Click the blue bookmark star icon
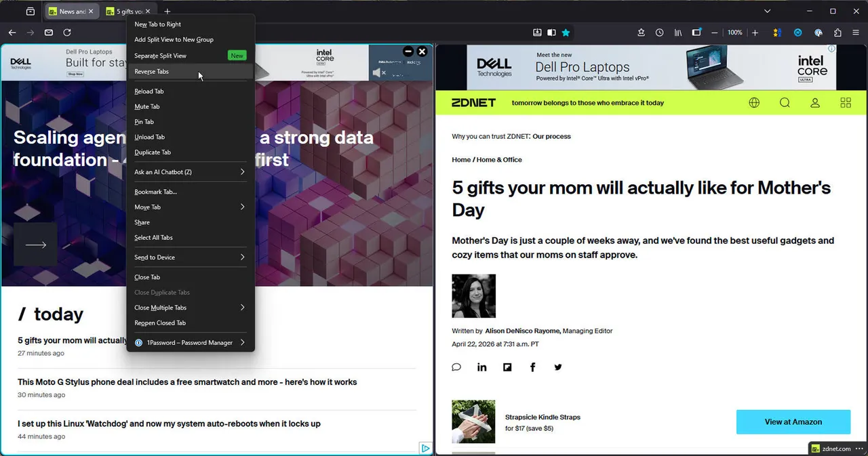 [x=566, y=33]
